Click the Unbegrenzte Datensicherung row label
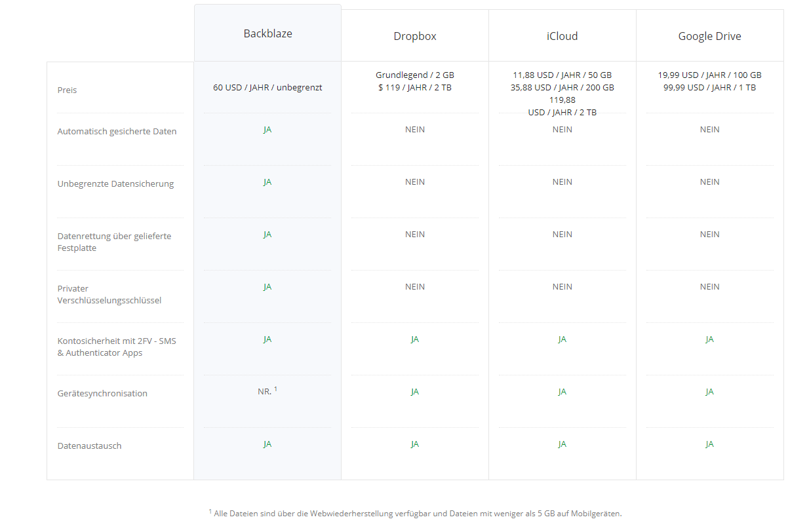 tap(115, 183)
